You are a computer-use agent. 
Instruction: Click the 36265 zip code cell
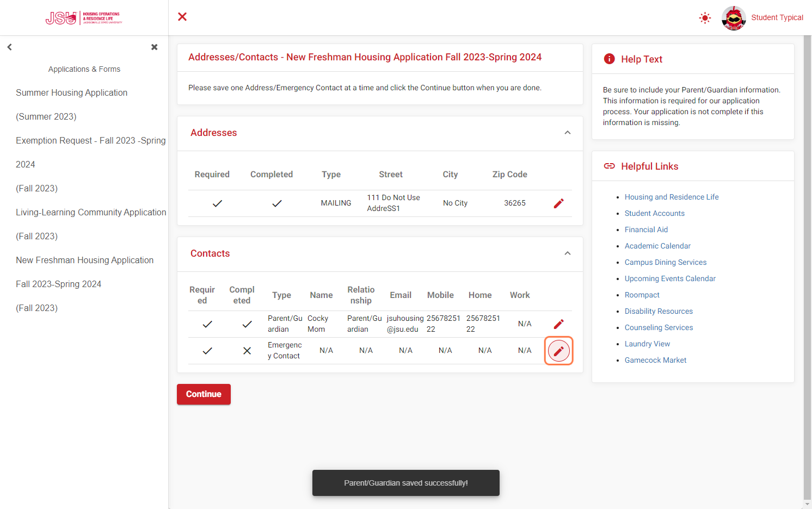tap(515, 203)
